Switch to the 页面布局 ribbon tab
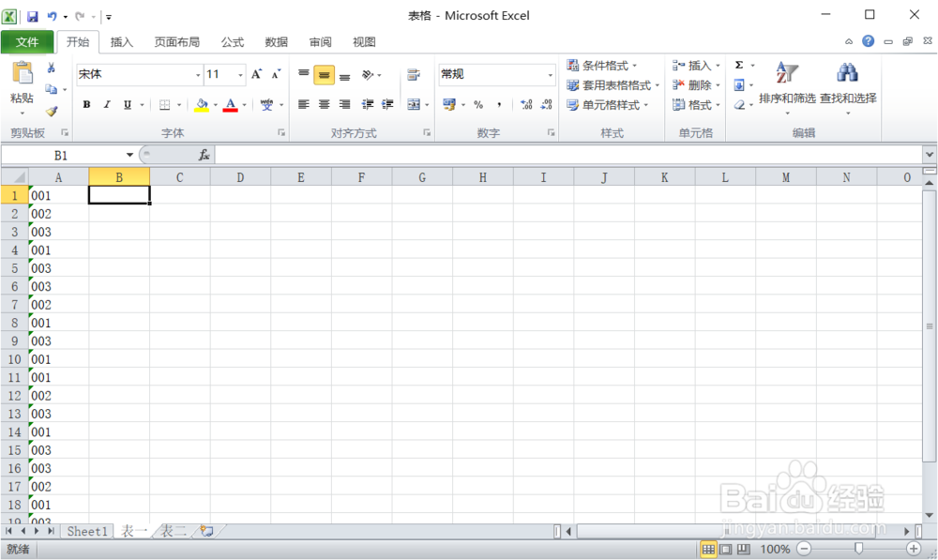This screenshot has height=560, width=938. (177, 42)
